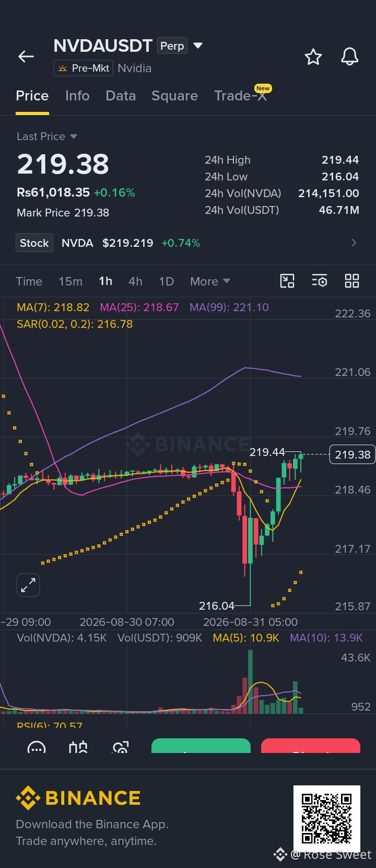This screenshot has width=376, height=868.
Task: Select the 1D timeframe
Action: click(x=166, y=281)
